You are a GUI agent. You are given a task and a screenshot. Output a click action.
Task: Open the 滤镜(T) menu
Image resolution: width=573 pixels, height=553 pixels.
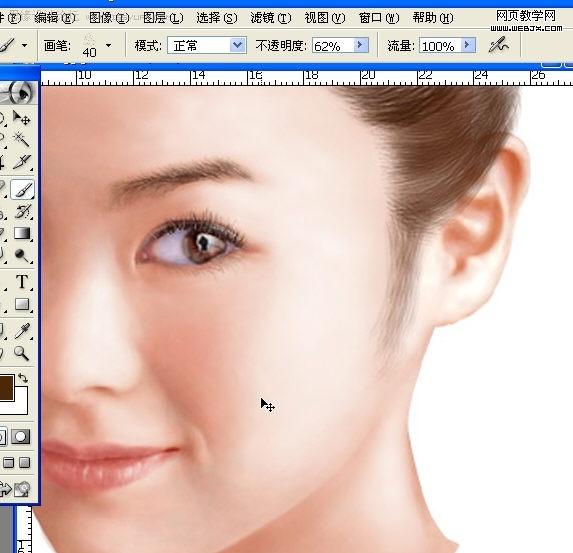[x=271, y=18]
